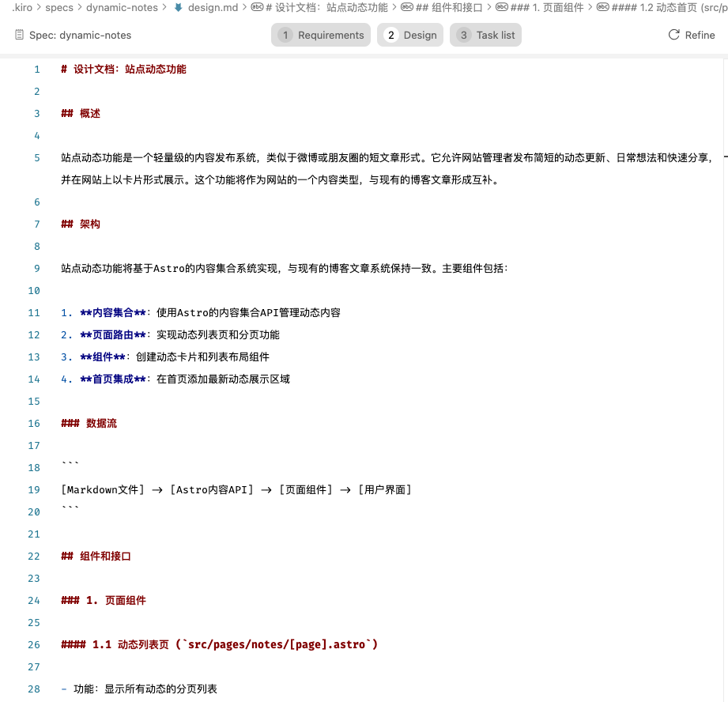728x702 pixels.
Task: Switch to the Design step tab
Action: coord(410,36)
